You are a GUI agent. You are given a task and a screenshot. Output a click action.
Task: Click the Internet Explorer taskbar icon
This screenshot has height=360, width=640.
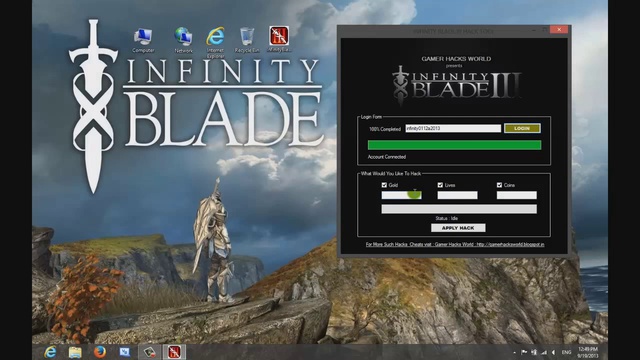(51, 352)
